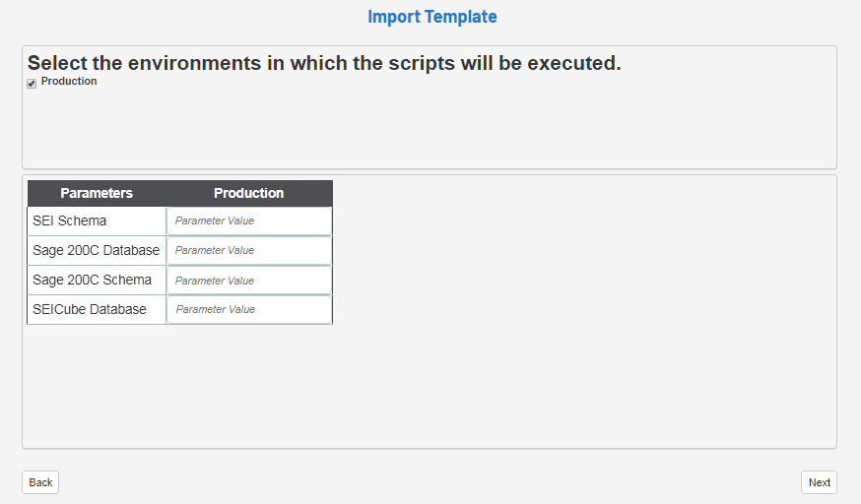Go back with the Back button
The height and width of the screenshot is (504, 861).
tap(40, 482)
